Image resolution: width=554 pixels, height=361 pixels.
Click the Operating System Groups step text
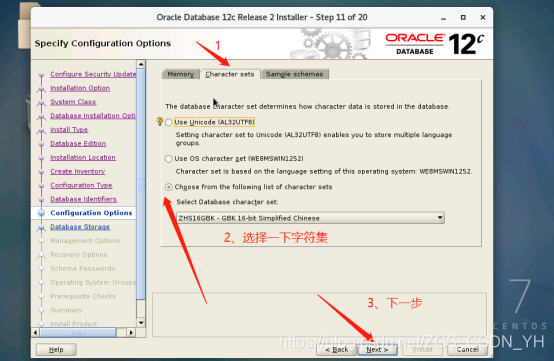tap(93, 283)
